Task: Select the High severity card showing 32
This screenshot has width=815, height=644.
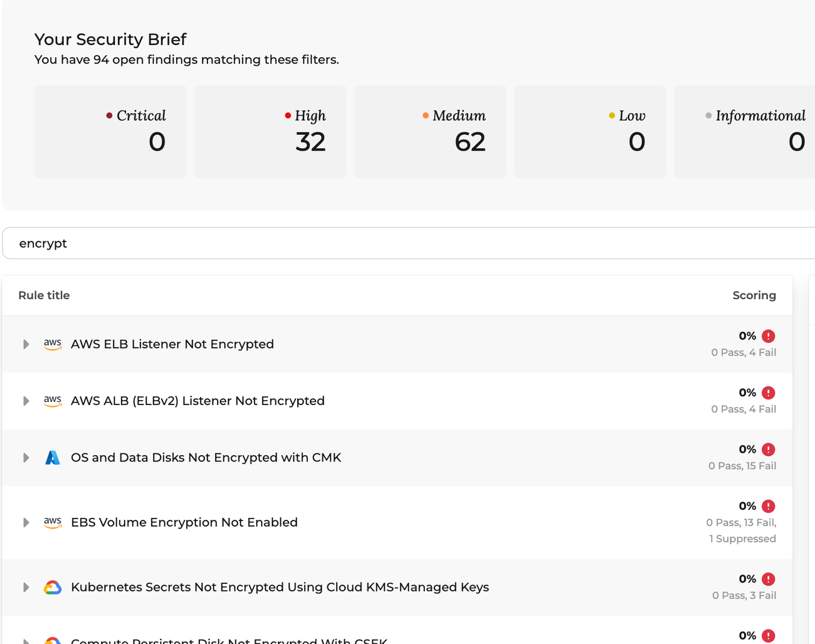Action: tap(270, 131)
